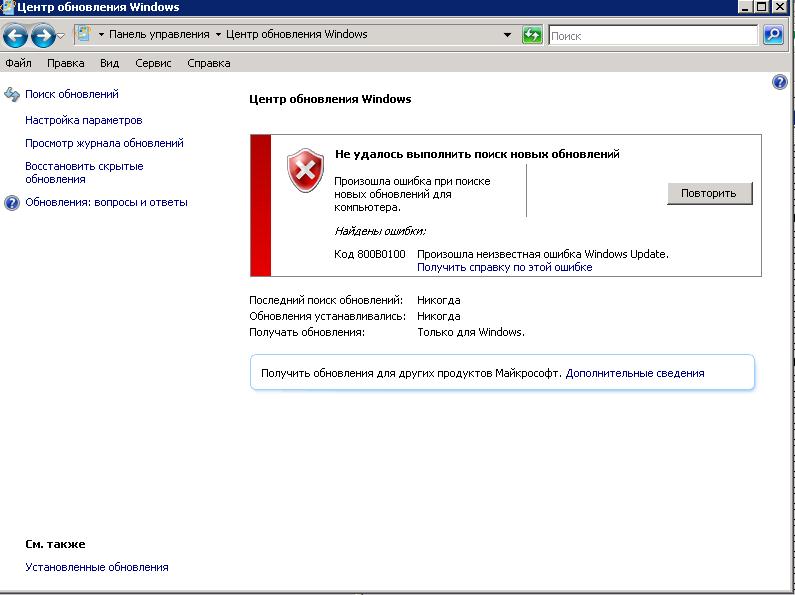795x595 pixels.
Task: Click error code text Код 800B0100
Action: coord(370,254)
